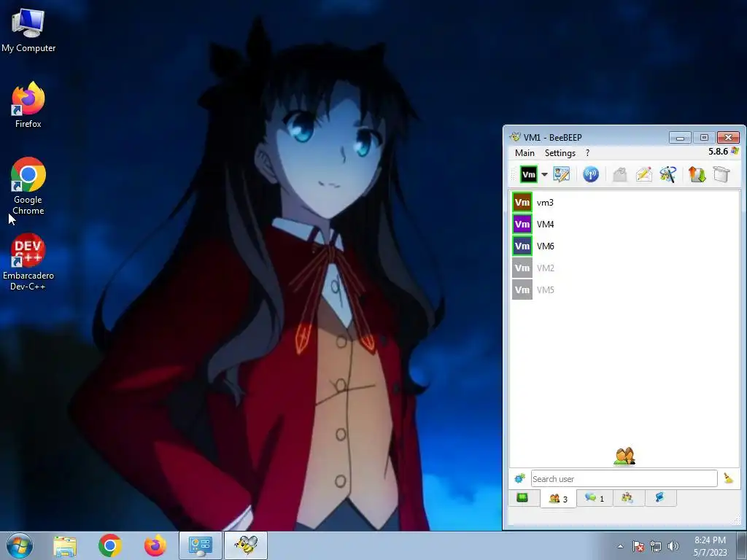Viewport: 747px width, 560px height.
Task: Click the broom clear-search icon
Action: click(729, 478)
